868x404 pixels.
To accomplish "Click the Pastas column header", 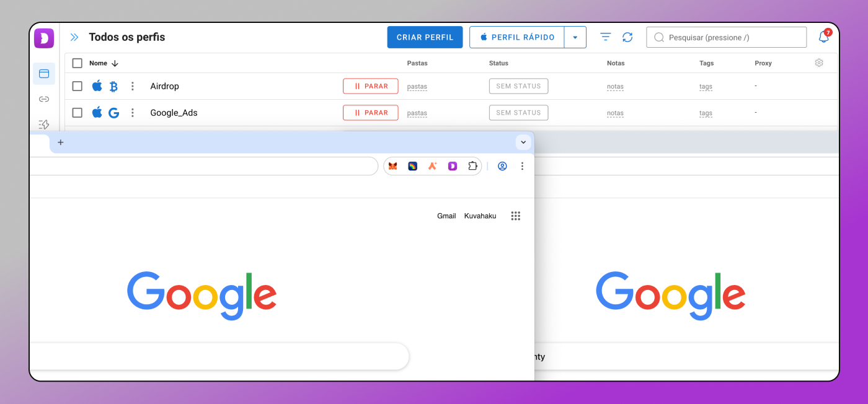I will (x=417, y=63).
